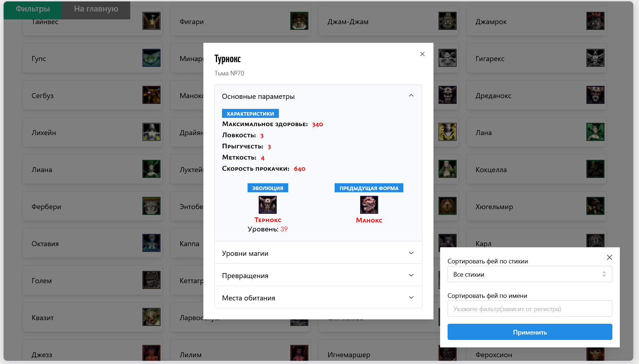This screenshot has width=639, height=364.
Task: Select the Тайнвес fairy name
Action: click(45, 22)
